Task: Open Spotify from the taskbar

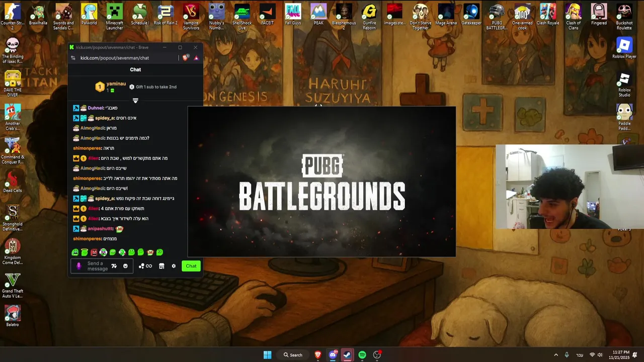Action: [362, 355]
